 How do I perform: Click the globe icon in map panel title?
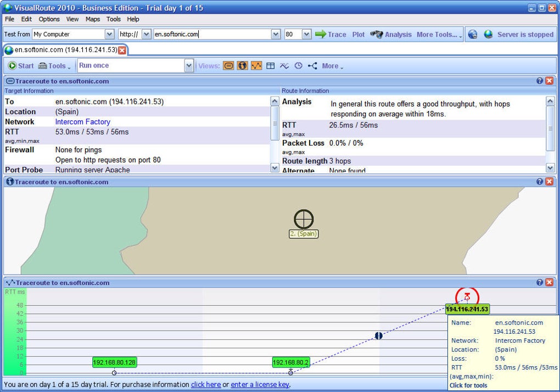(x=10, y=182)
